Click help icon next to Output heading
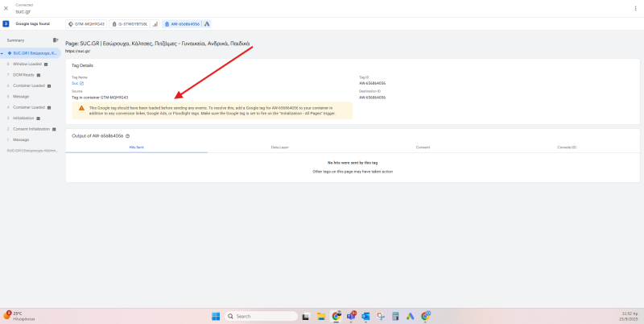This screenshot has width=644, height=324. click(128, 136)
